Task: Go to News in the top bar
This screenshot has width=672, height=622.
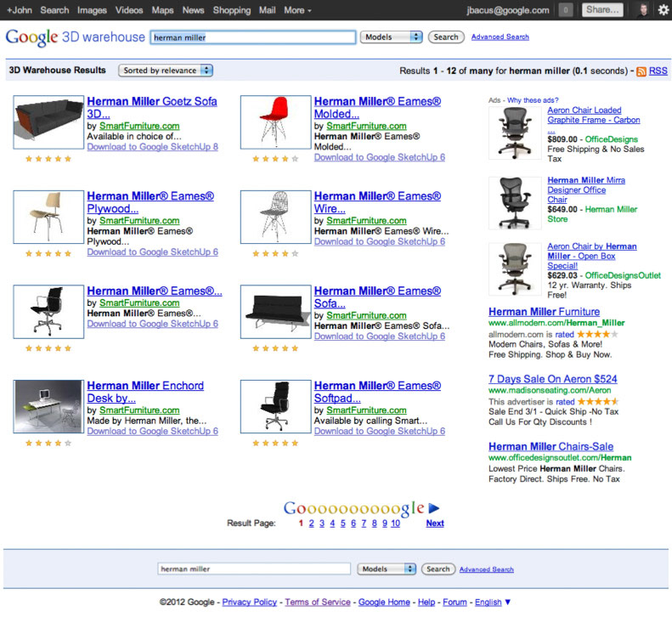Action: pos(194,10)
